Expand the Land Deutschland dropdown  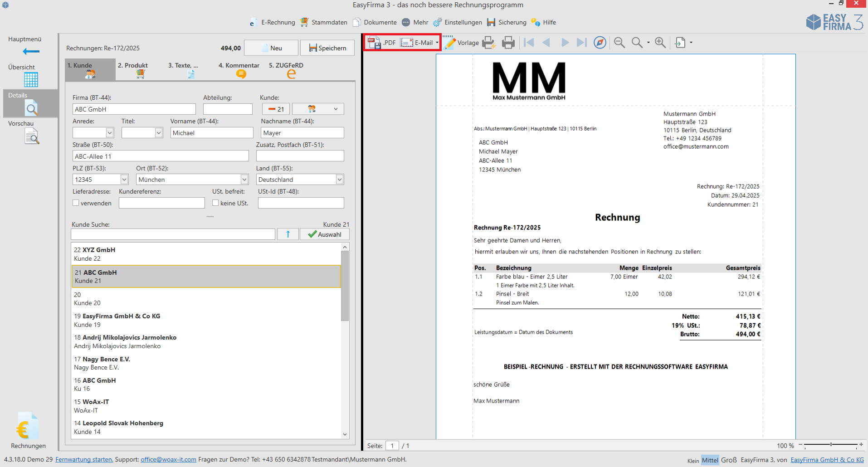click(339, 180)
